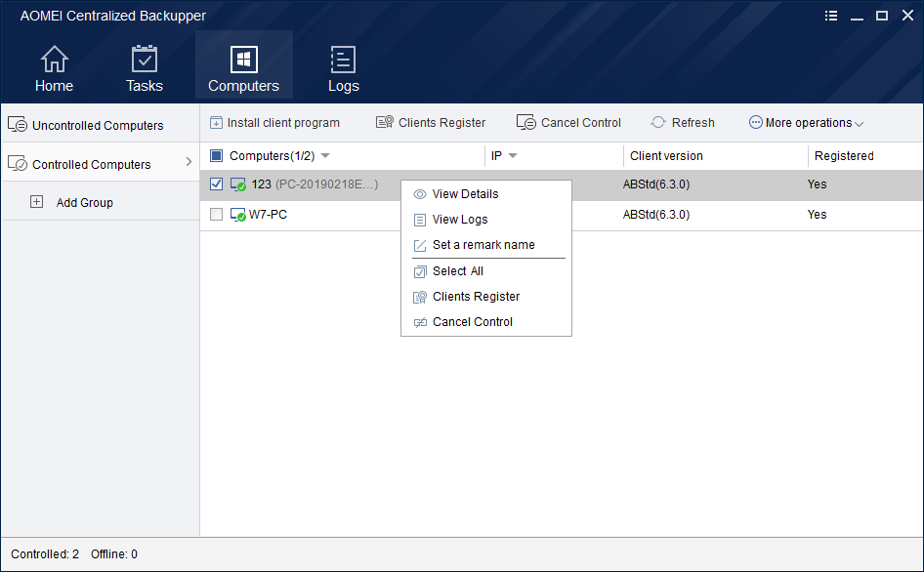Click the Controlled: 2 status bar entry

(45, 554)
